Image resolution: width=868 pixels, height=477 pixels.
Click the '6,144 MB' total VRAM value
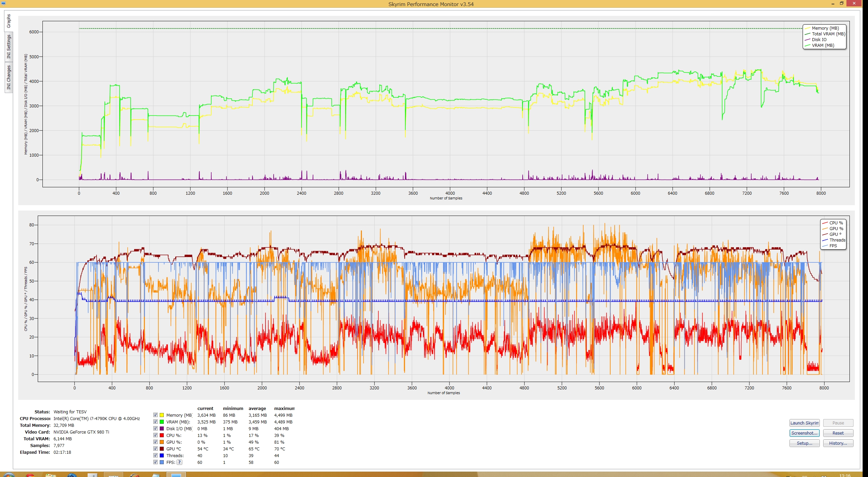pyautogui.click(x=63, y=439)
